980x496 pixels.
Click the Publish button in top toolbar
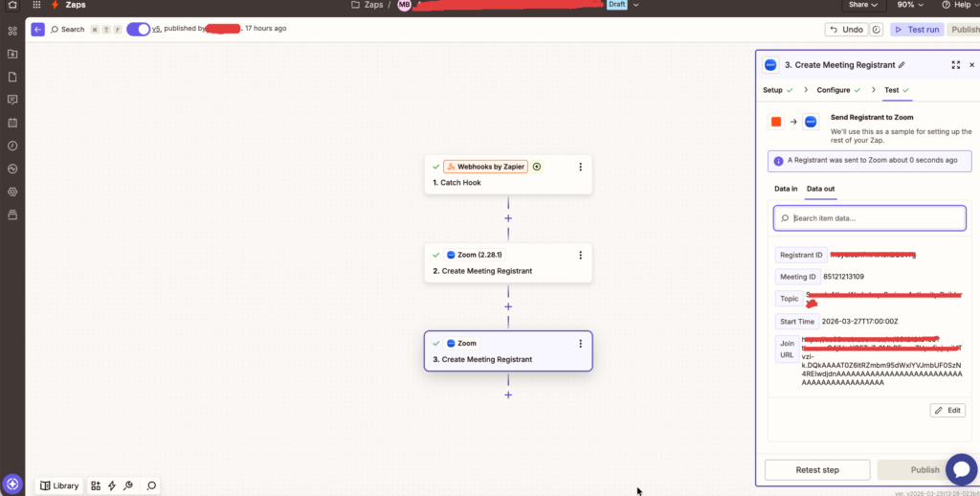tap(963, 30)
